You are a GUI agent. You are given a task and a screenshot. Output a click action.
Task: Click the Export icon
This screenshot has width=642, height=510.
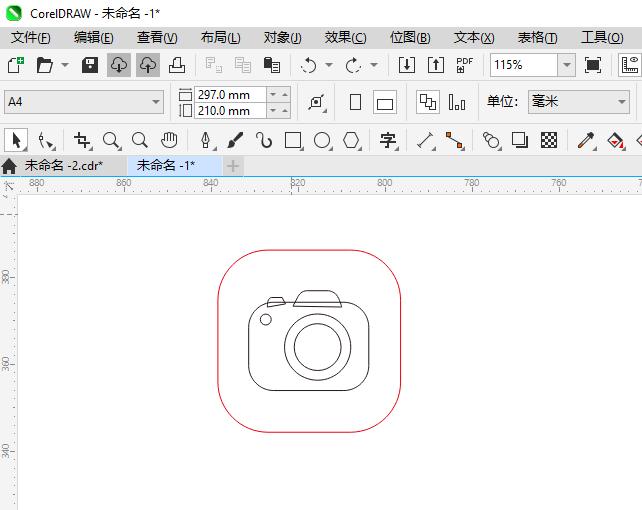click(x=436, y=65)
